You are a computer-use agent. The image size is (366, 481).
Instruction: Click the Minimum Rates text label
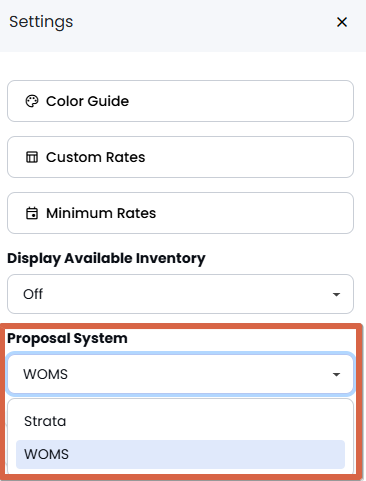101,213
